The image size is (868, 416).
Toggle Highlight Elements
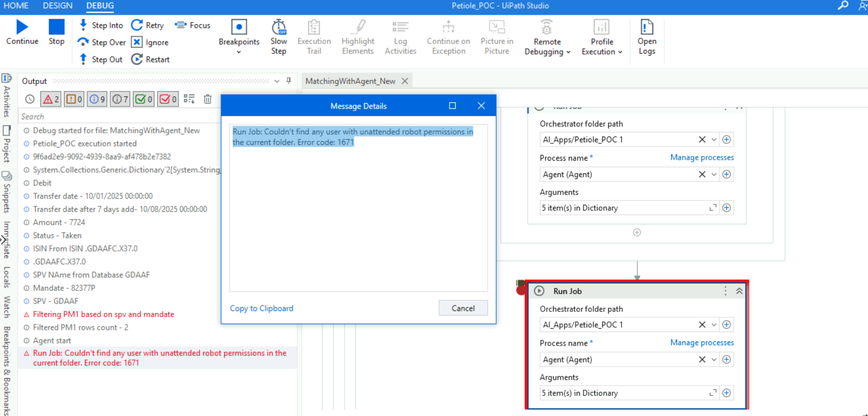pyautogui.click(x=358, y=37)
